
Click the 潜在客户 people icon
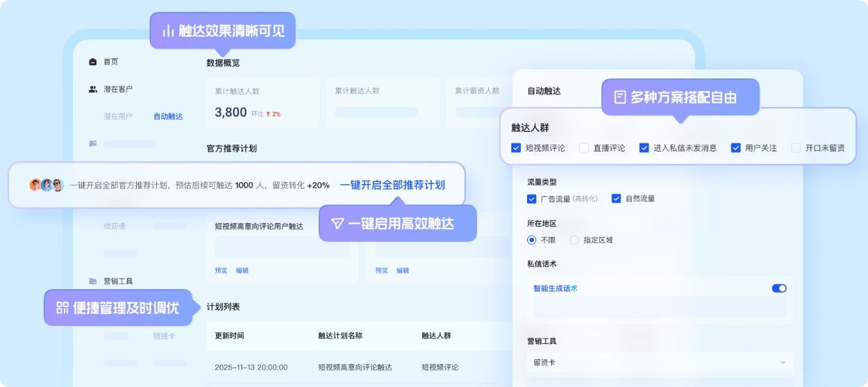pos(93,90)
